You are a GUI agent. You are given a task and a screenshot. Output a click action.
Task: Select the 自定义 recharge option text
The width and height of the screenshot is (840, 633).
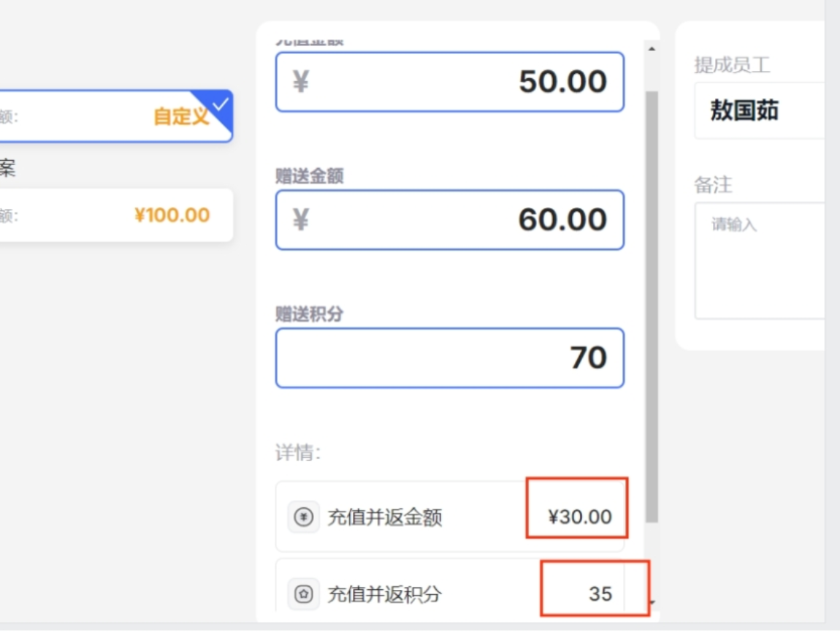(181, 116)
